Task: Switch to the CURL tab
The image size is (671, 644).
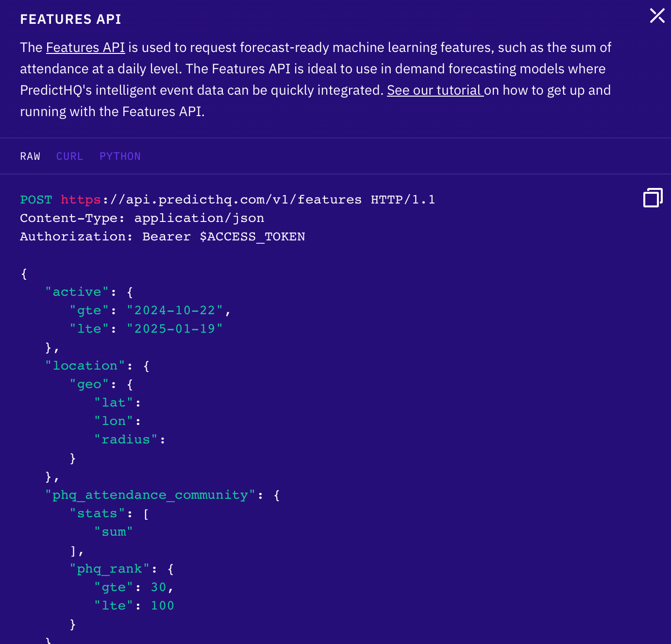Action: click(x=70, y=156)
